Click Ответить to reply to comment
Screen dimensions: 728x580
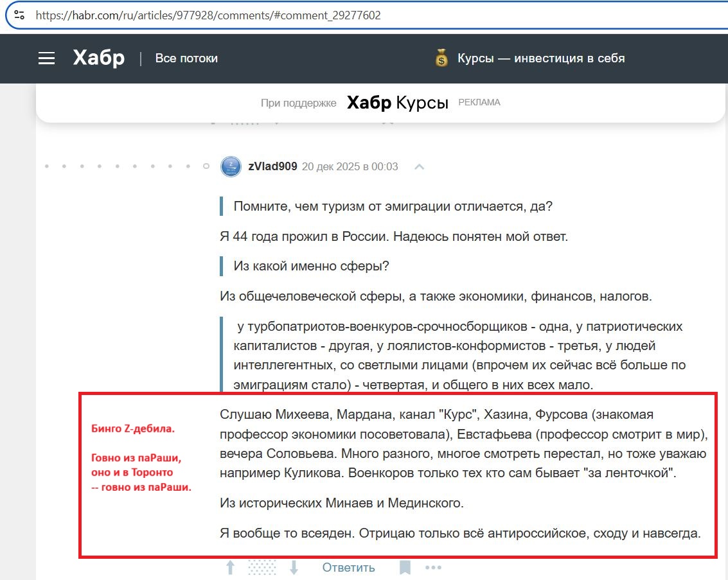[348, 568]
